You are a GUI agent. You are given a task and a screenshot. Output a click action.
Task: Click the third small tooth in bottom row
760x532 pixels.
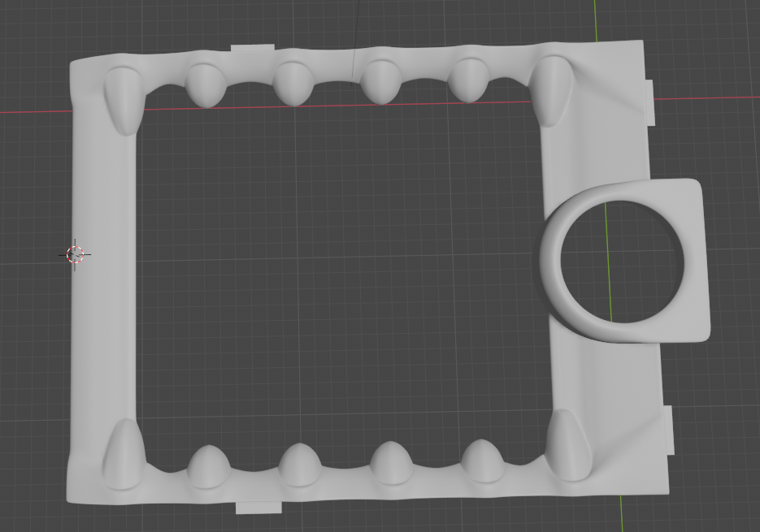click(391, 464)
